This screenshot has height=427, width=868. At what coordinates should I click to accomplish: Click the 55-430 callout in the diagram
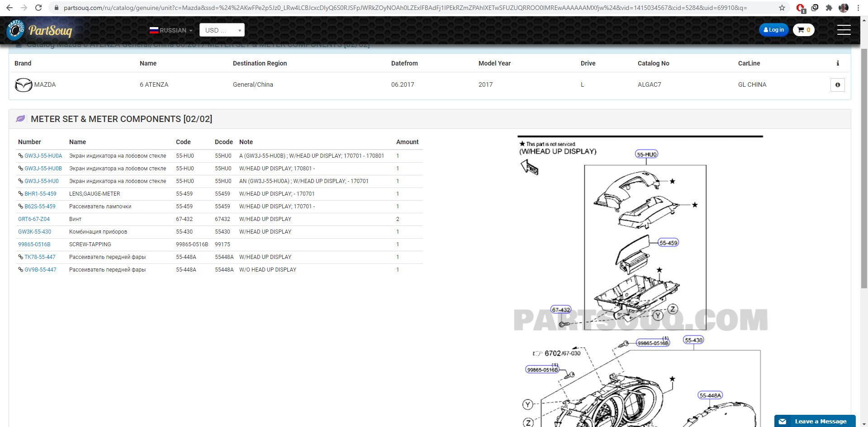coord(693,340)
